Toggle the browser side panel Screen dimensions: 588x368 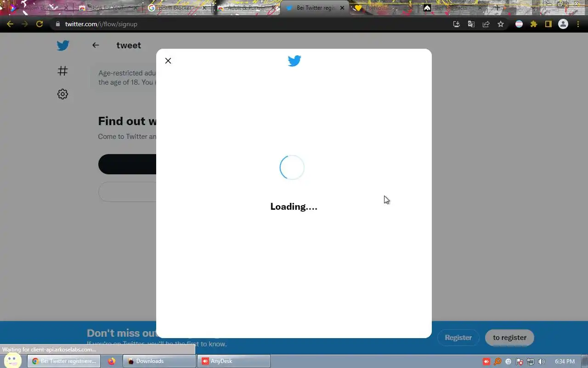tap(548, 24)
